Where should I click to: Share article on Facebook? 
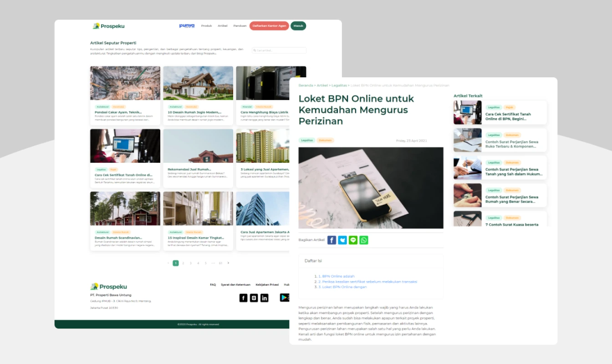(x=332, y=240)
